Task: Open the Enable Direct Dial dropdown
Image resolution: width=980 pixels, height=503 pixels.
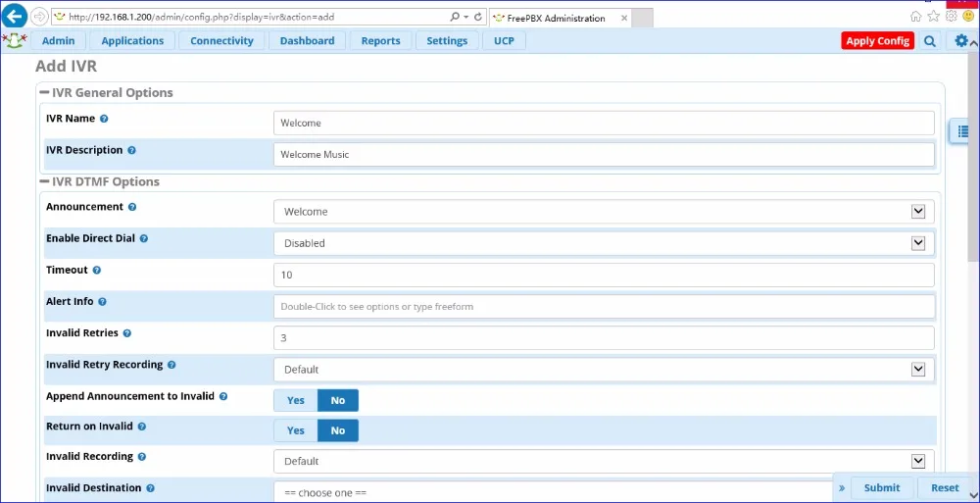Action: coord(604,243)
